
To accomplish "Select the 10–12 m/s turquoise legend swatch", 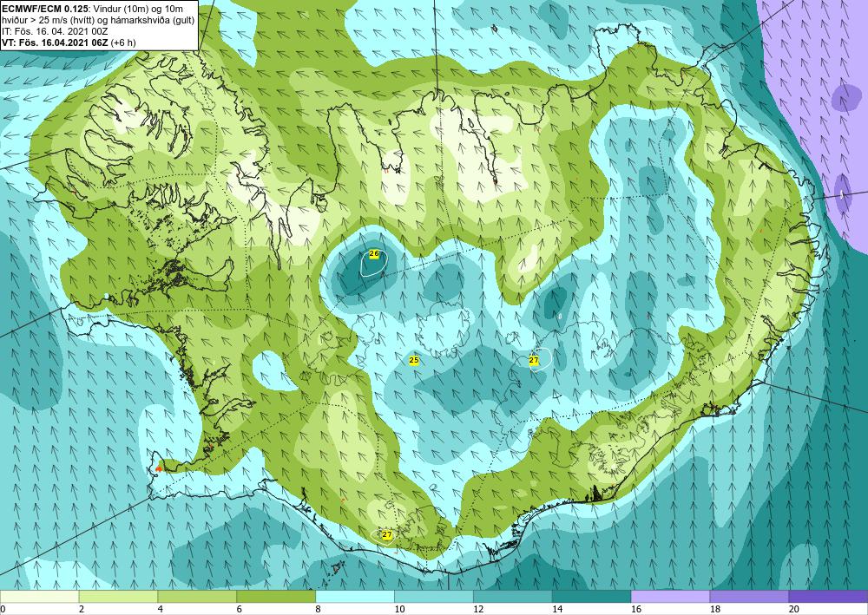I will (x=433, y=597).
